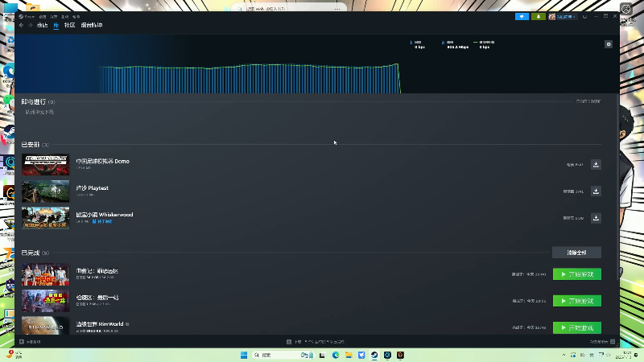The image size is (644, 362).
Task: Open the Big Picture mode icon
Action: [x=585, y=16]
